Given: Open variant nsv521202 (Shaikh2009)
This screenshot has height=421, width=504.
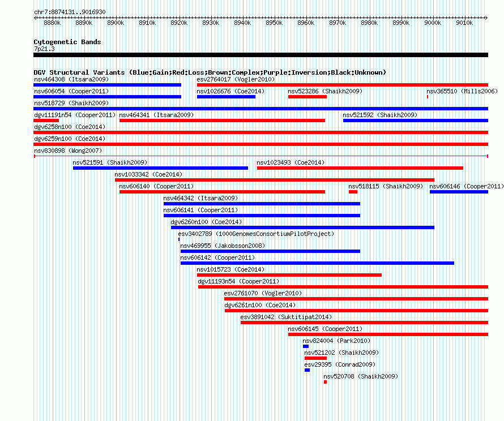Looking at the screenshot, I should coord(341,353).
